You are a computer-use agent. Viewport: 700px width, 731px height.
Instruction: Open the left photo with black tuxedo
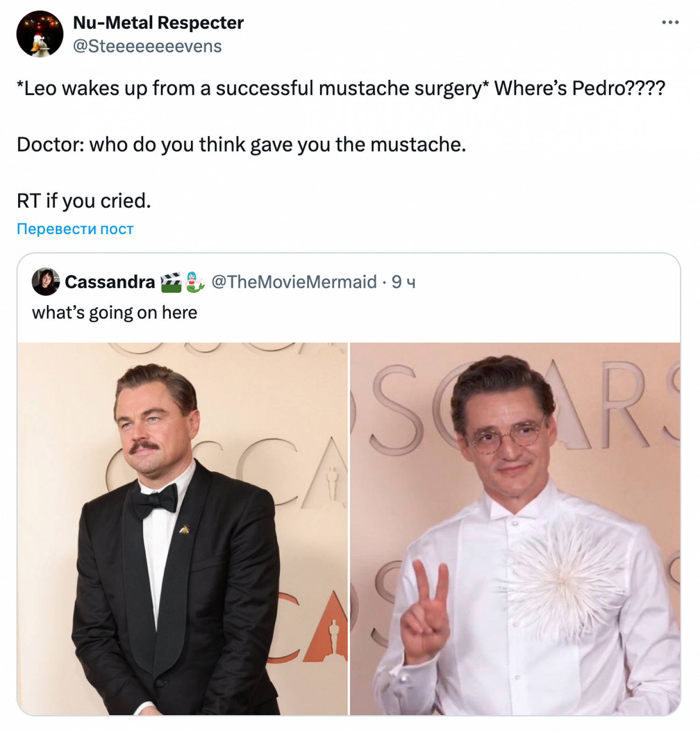(x=182, y=529)
